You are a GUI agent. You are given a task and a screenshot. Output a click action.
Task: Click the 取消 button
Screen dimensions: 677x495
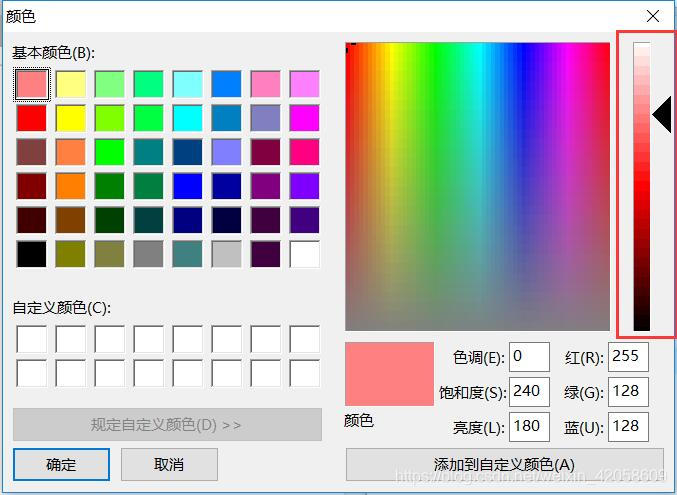pos(169,464)
